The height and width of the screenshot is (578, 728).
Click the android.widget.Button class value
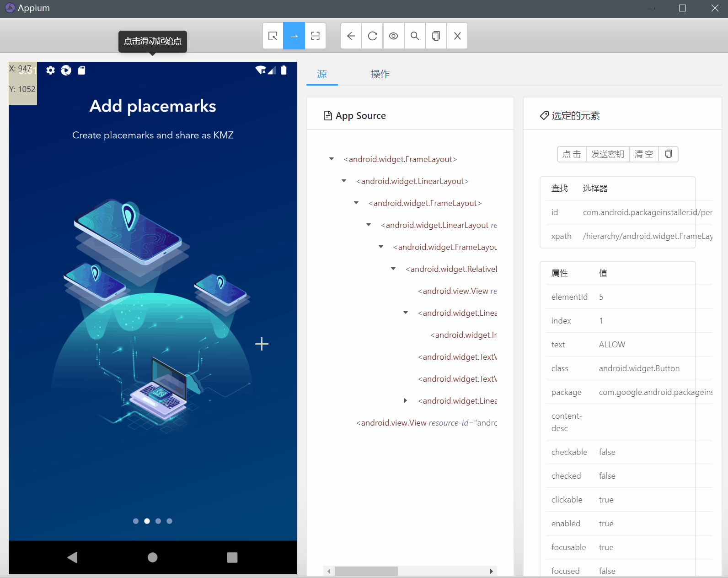pos(639,368)
